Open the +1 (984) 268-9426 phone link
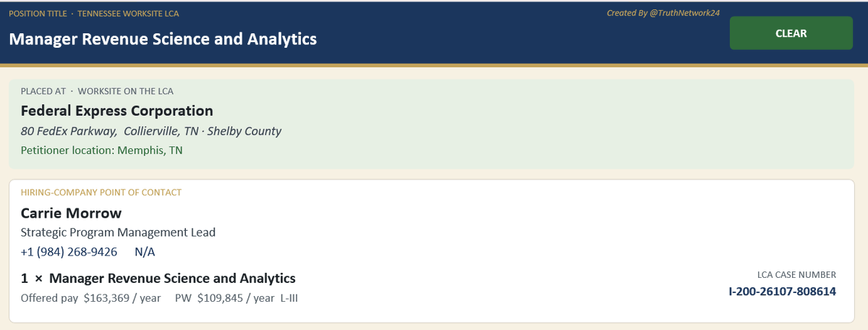This screenshot has width=868, height=330. (69, 252)
